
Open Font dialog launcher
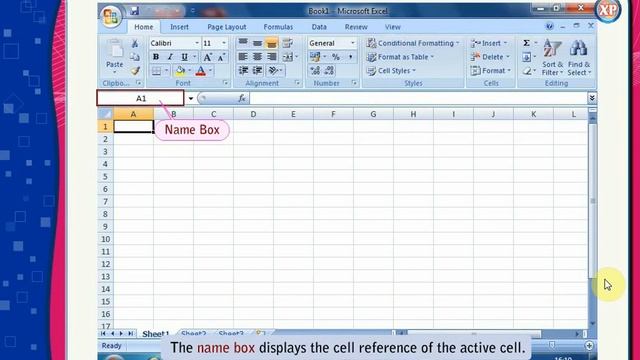point(225,83)
